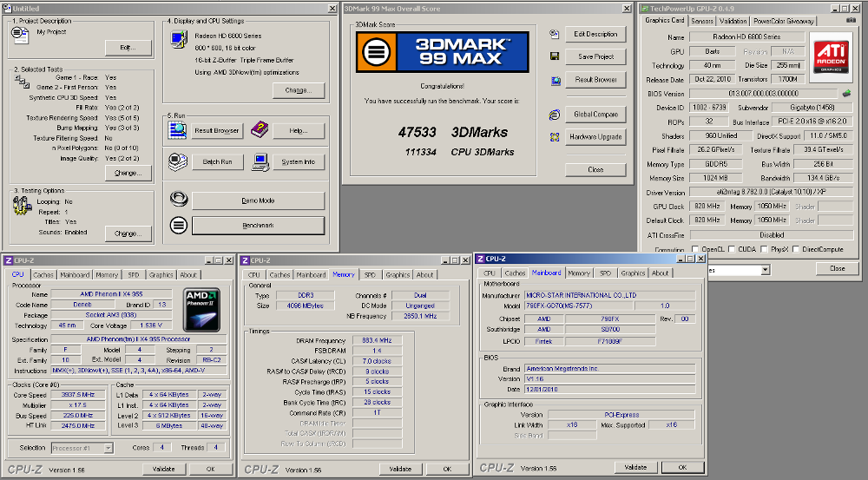
Task: Click Change button in Display and CPU Settings
Action: [299, 90]
